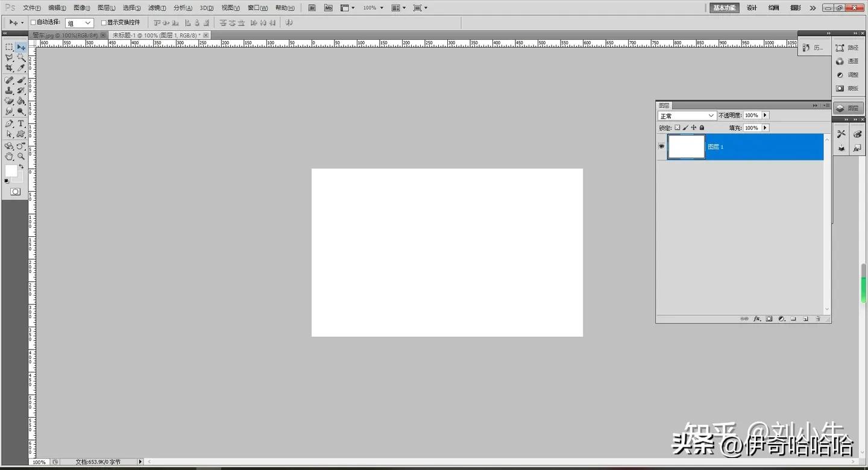
Task: Open the 正常 blend mode dropdown
Action: click(x=687, y=116)
